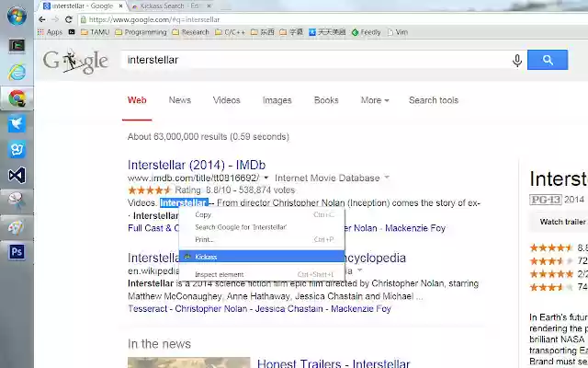Launch Visual Studio from taskbar

tap(17, 175)
